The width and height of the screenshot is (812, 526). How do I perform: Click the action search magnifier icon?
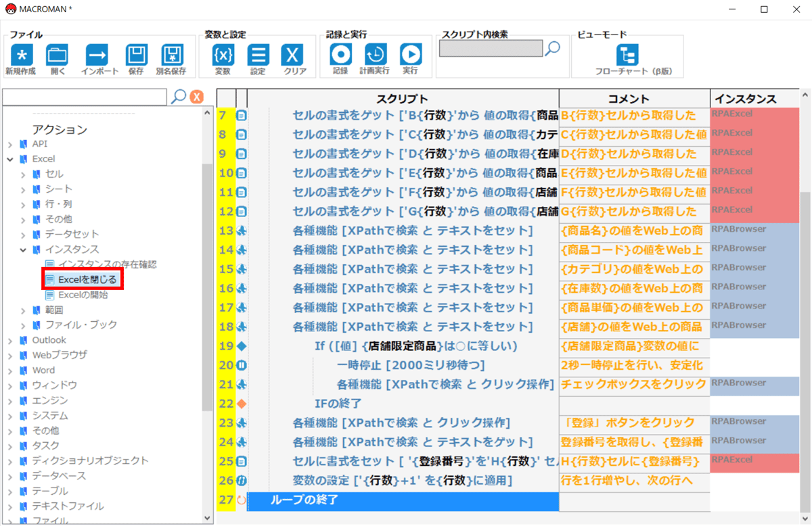pyautogui.click(x=179, y=96)
